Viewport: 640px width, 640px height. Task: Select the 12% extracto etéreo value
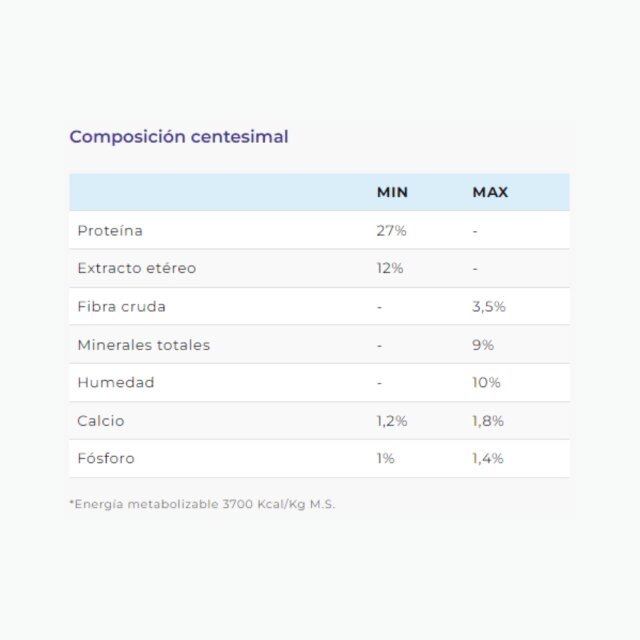click(x=390, y=268)
